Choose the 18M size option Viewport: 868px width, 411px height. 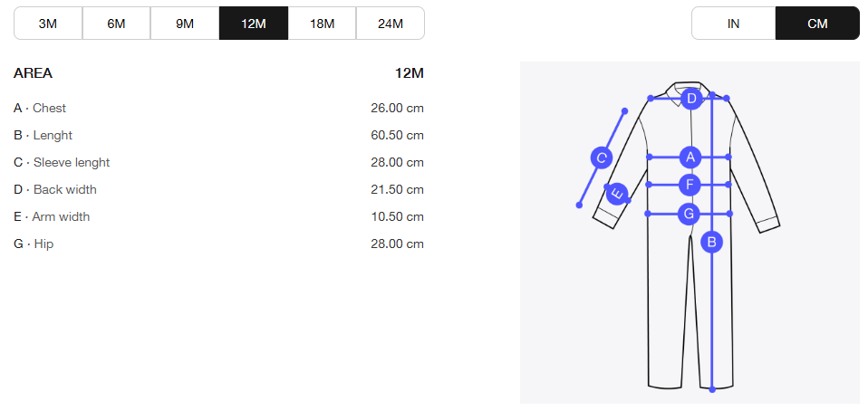click(323, 24)
